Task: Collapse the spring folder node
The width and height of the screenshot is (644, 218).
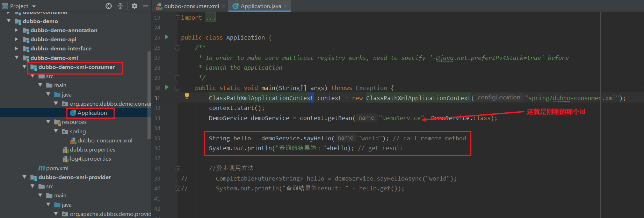Action: 56,131
